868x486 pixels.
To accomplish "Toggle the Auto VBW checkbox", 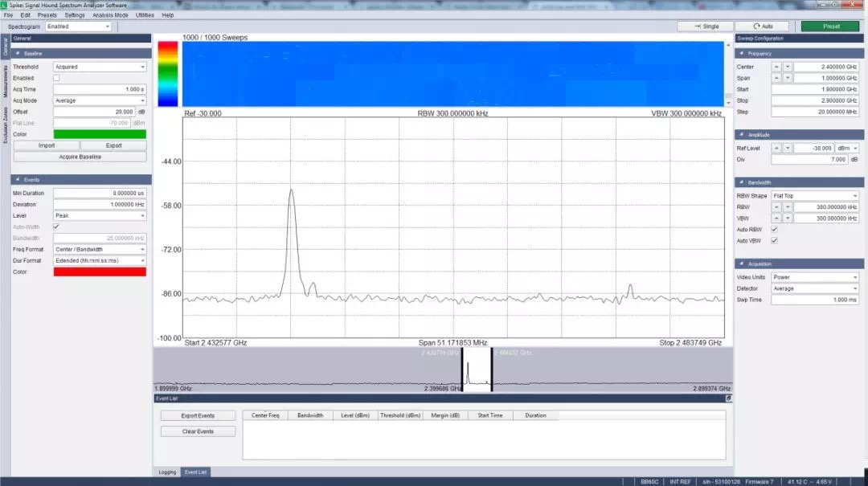I will click(774, 240).
